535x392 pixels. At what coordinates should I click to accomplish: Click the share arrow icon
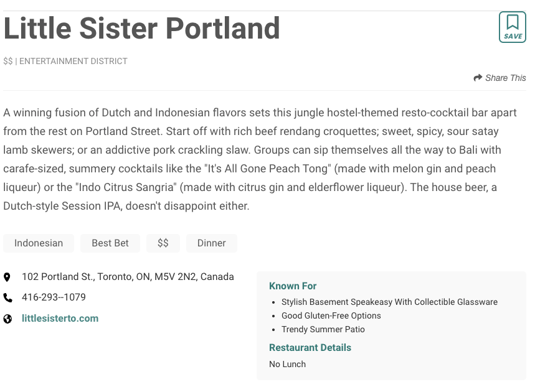(478, 78)
